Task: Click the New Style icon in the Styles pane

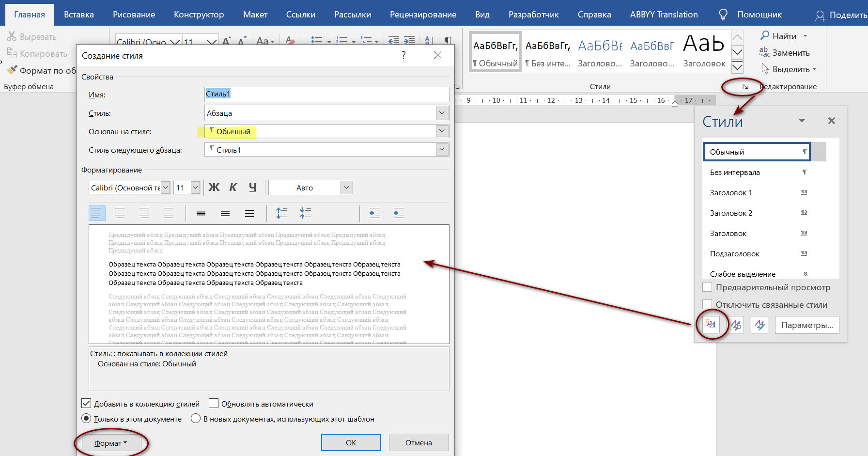Action: [x=711, y=325]
